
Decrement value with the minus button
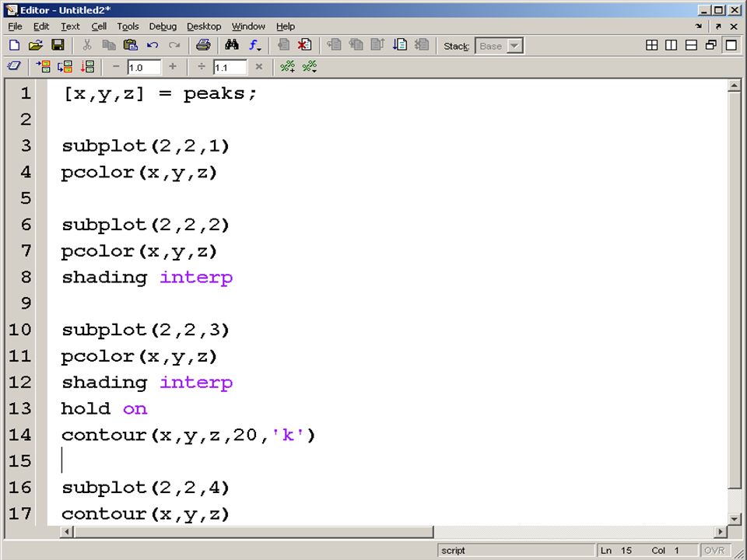coord(116,67)
